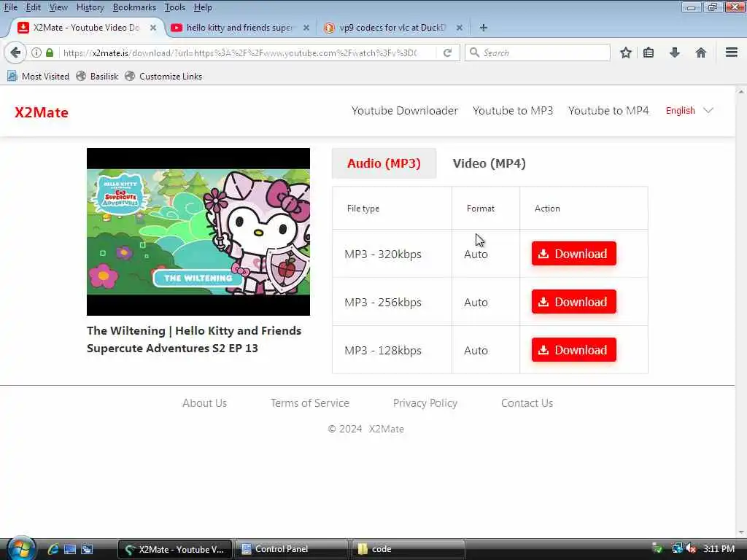Click the page vertical scrollbar
Image resolution: width=747 pixels, height=560 pixels.
741,312
